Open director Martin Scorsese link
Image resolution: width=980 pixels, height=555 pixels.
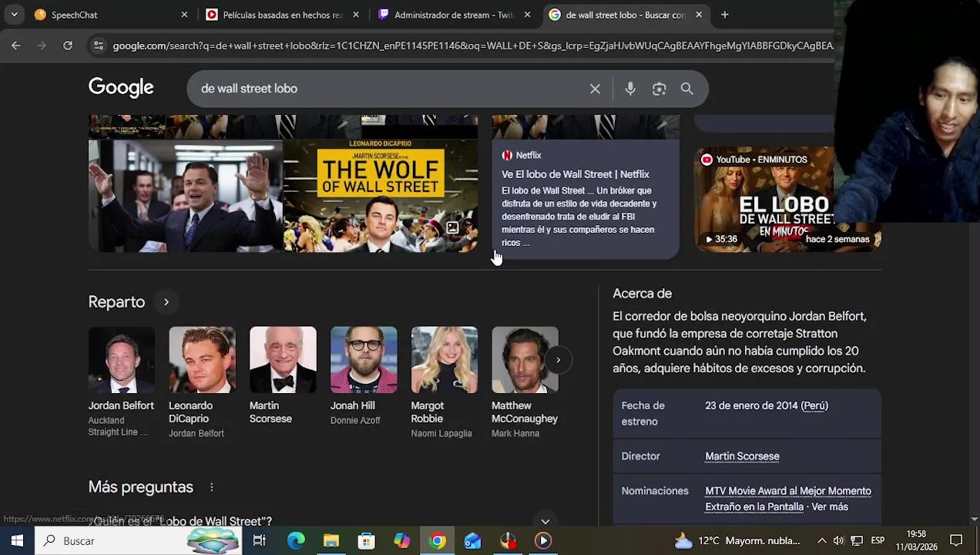tap(742, 456)
